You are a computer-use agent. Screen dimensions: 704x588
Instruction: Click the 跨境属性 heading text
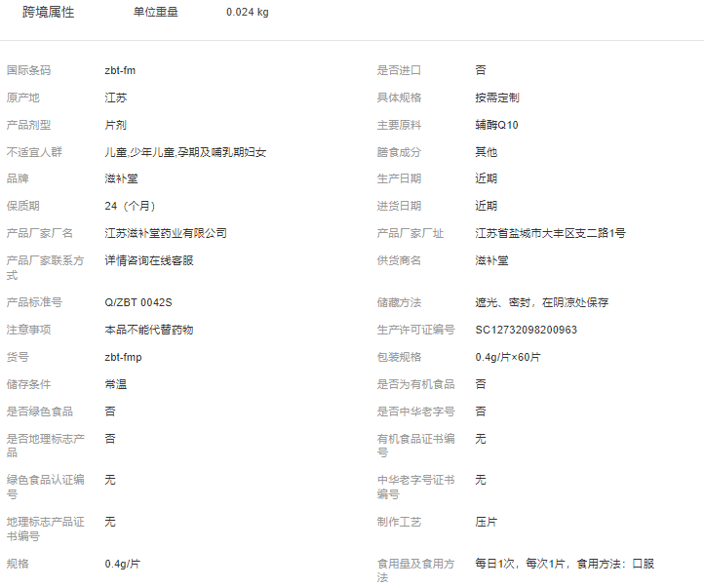tap(49, 12)
